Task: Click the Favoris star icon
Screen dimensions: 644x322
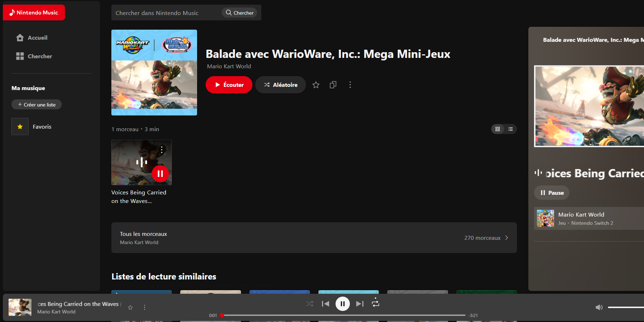Action: [x=20, y=127]
